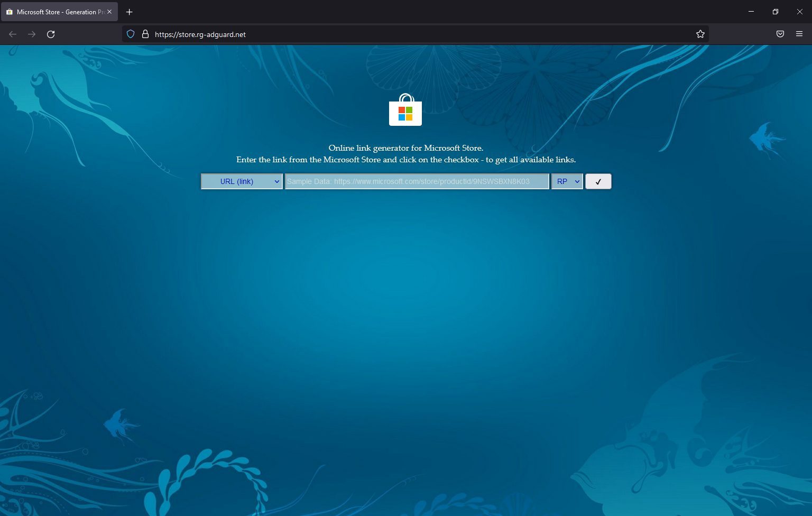812x516 pixels.
Task: Open the RP ring dropdown
Action: (567, 181)
